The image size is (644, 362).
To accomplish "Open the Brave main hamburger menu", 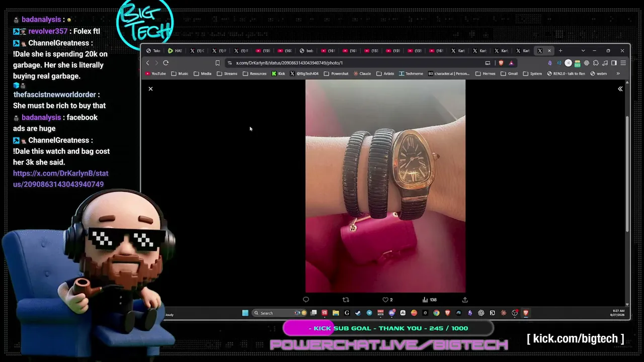I will (623, 63).
